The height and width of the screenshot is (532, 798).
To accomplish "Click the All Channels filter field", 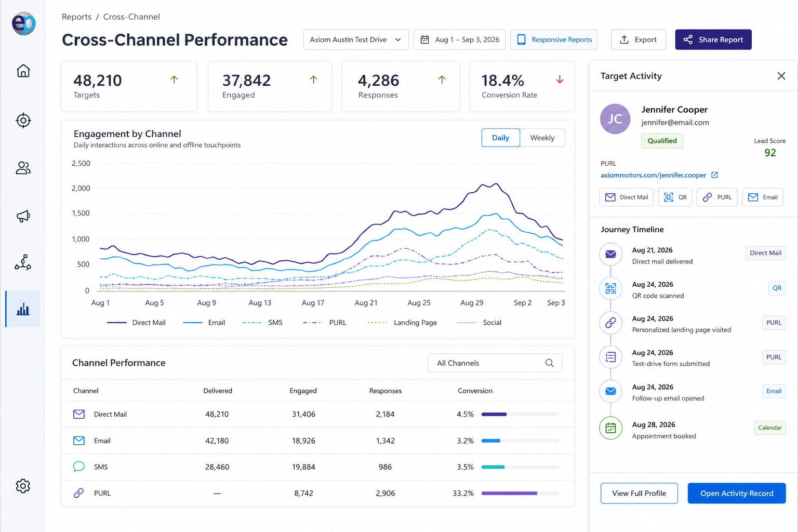I will pos(495,363).
